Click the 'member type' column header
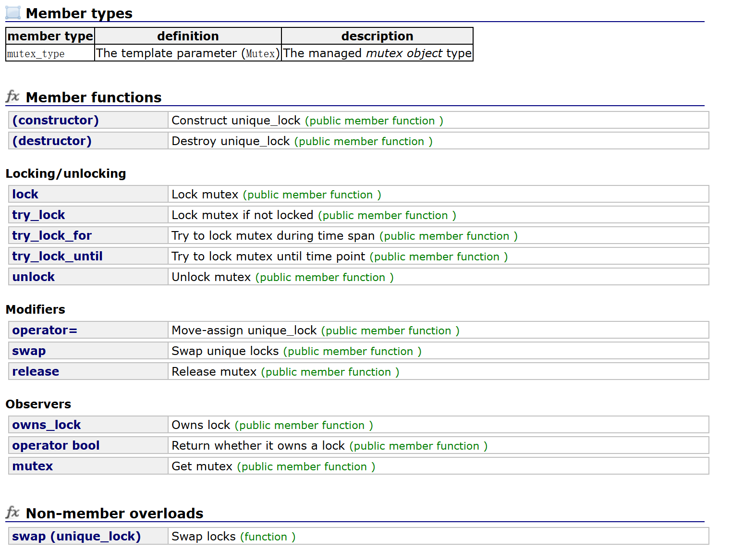Viewport: 756px width, 551px height. click(x=50, y=36)
